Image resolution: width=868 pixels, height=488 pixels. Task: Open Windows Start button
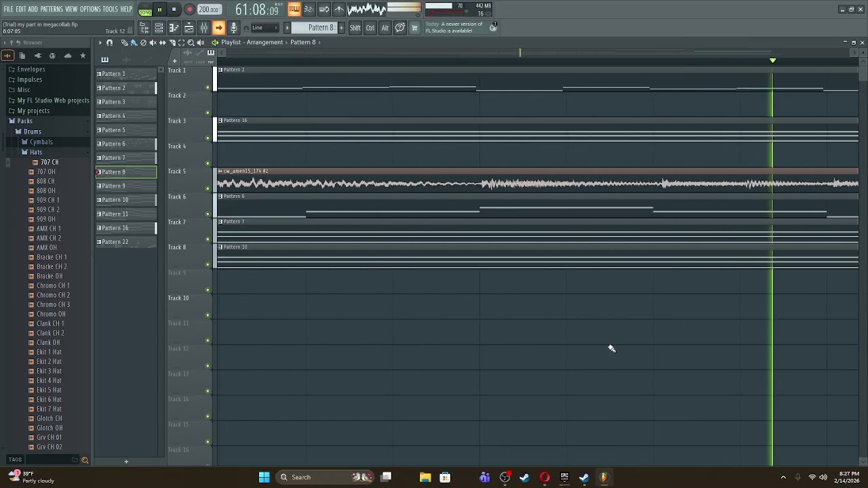pos(264,477)
